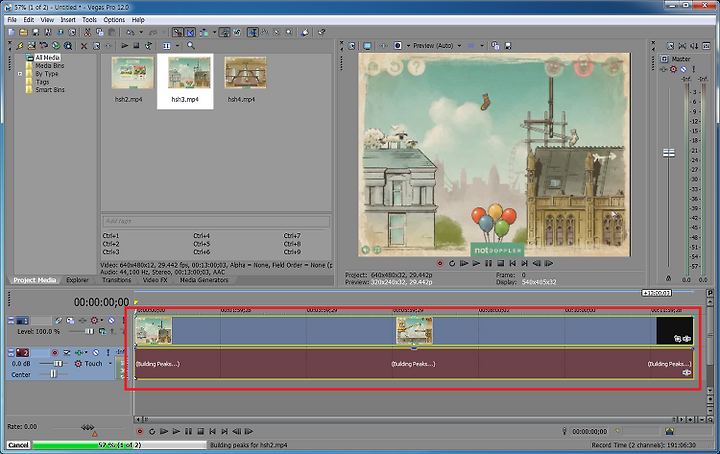This screenshot has height=454, width=720.
Task: Switch to the Video FX tab
Action: pos(155,280)
